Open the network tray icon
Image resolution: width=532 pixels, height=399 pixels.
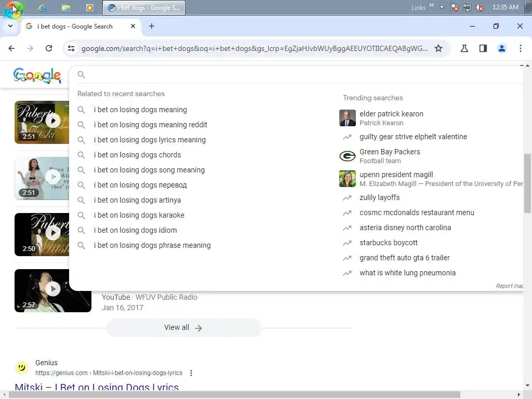[x=467, y=7]
